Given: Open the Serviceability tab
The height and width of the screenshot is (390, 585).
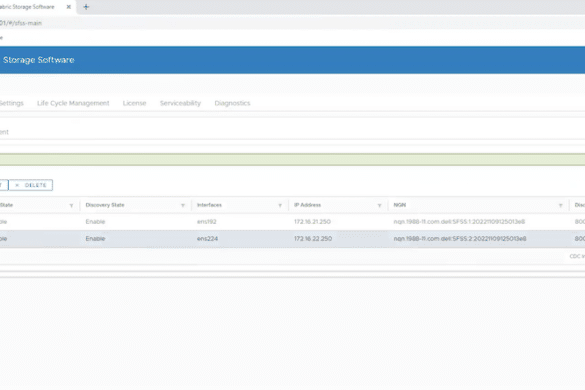Looking at the screenshot, I should click(x=180, y=103).
